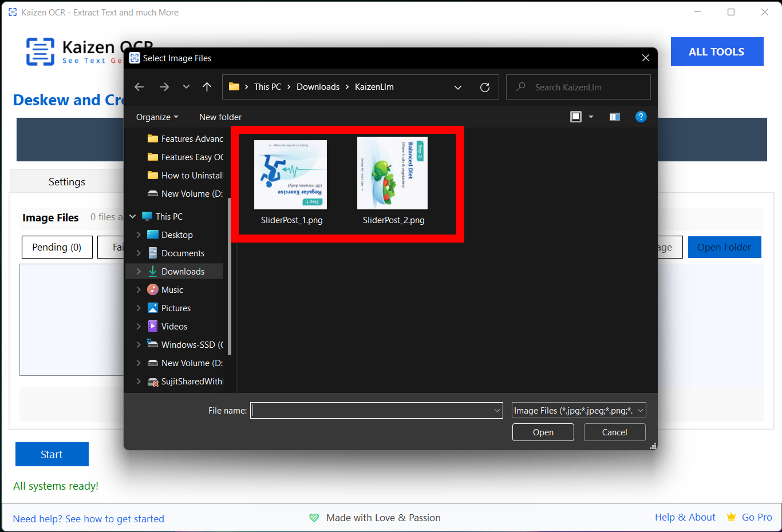The image size is (782, 532).
Task: Open the dialog help icon
Action: coord(641,117)
